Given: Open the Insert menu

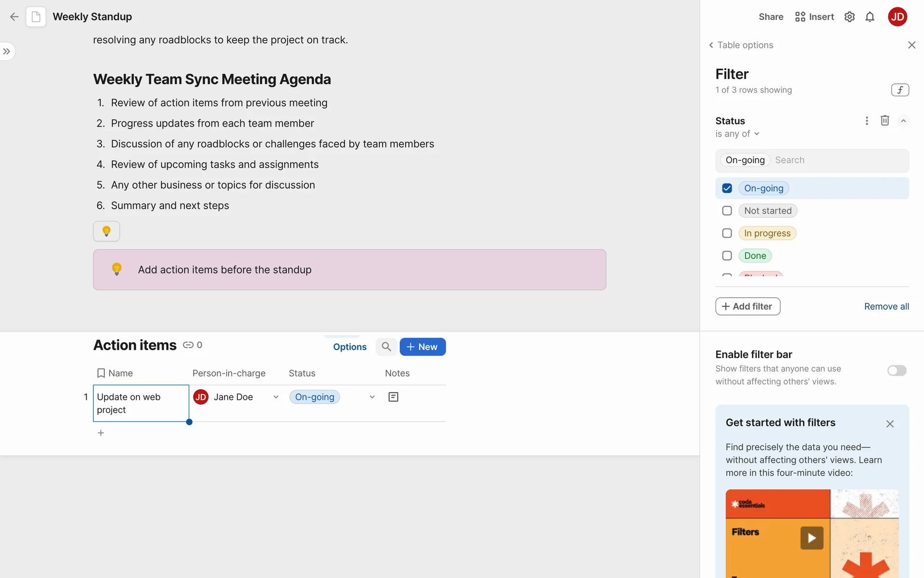Looking at the screenshot, I should point(814,17).
